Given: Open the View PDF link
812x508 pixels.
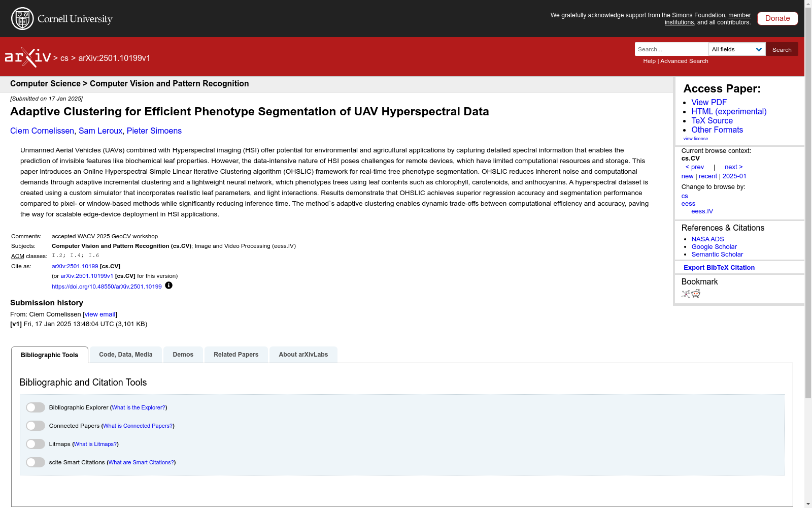Looking at the screenshot, I should coord(709,102).
